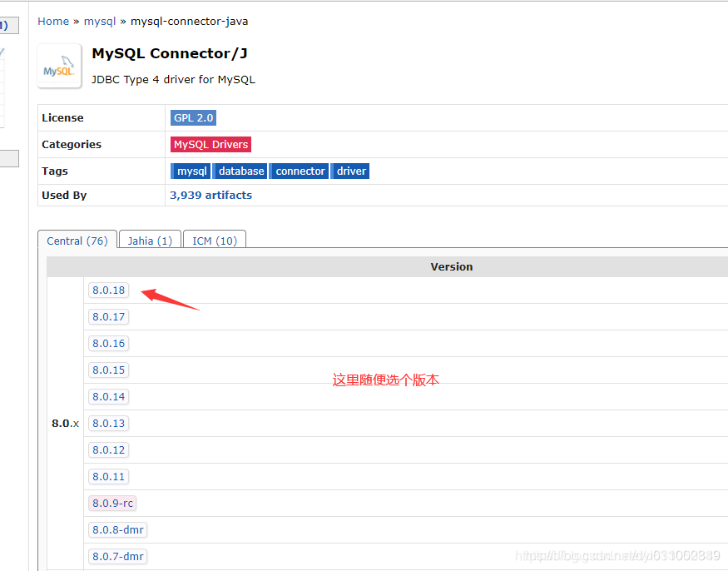Select the mysql tag
This screenshot has width=728, height=571.
pyautogui.click(x=191, y=171)
